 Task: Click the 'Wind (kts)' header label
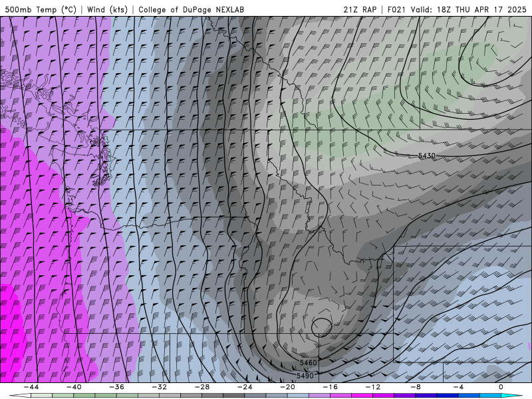107,9
